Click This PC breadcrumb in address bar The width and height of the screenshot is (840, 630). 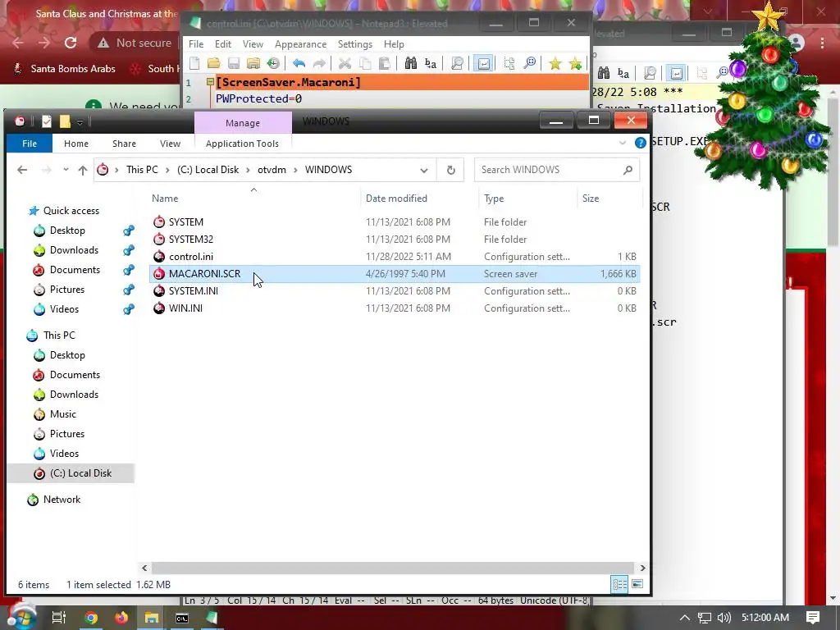142,170
